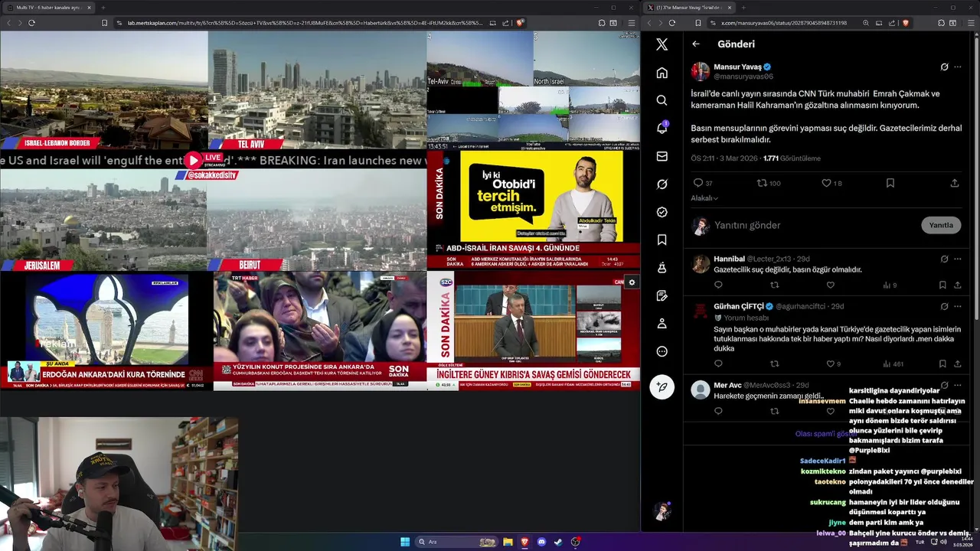Click the Grok icon on Hannibal's reply
Viewport: 980px width, 551px height.
pos(944,259)
